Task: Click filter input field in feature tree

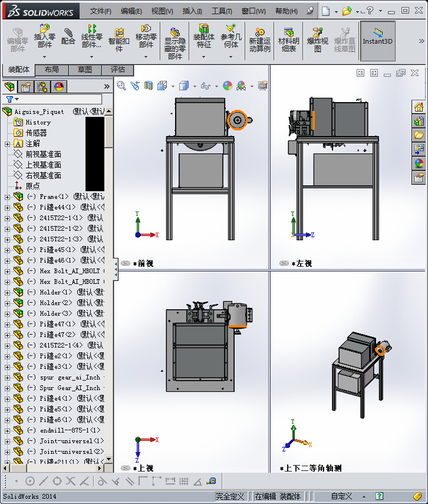Action: pyautogui.click(x=58, y=99)
